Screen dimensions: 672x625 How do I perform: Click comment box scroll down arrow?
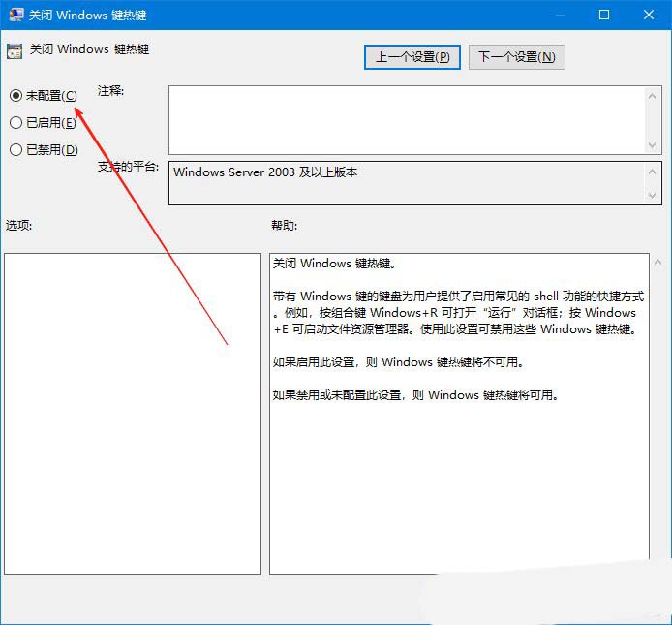[652, 145]
